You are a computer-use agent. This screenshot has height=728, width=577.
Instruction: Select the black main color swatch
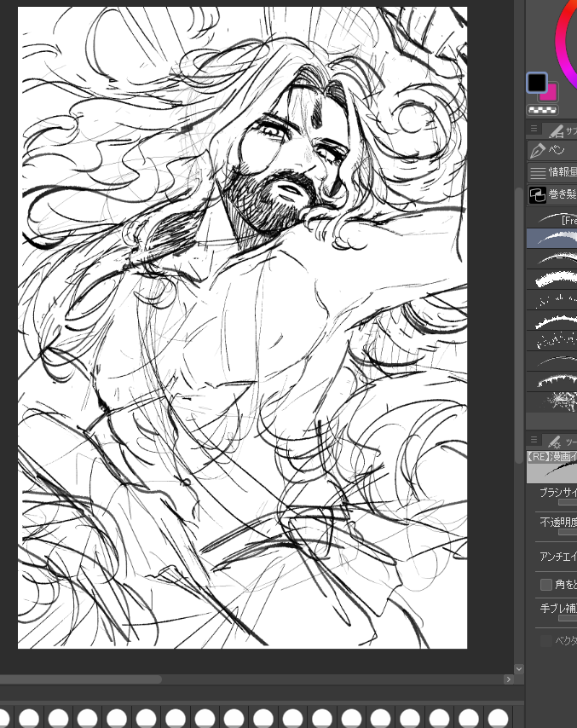tap(537, 83)
